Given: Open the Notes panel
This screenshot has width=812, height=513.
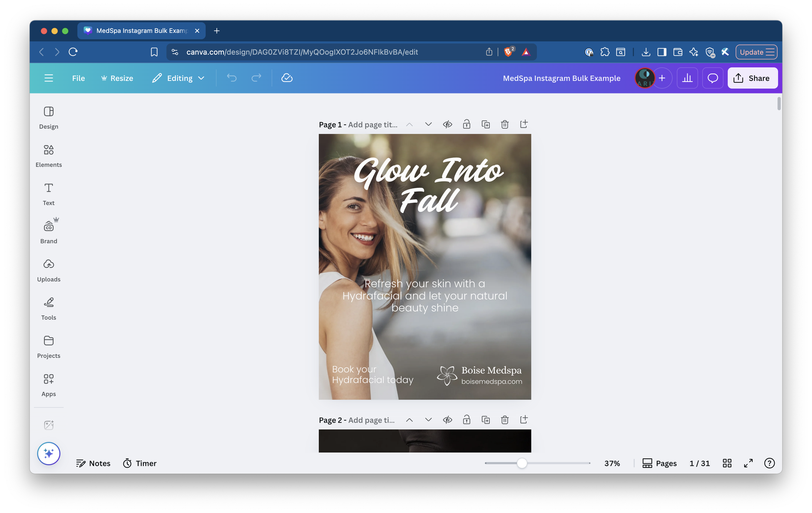Looking at the screenshot, I should [x=93, y=463].
